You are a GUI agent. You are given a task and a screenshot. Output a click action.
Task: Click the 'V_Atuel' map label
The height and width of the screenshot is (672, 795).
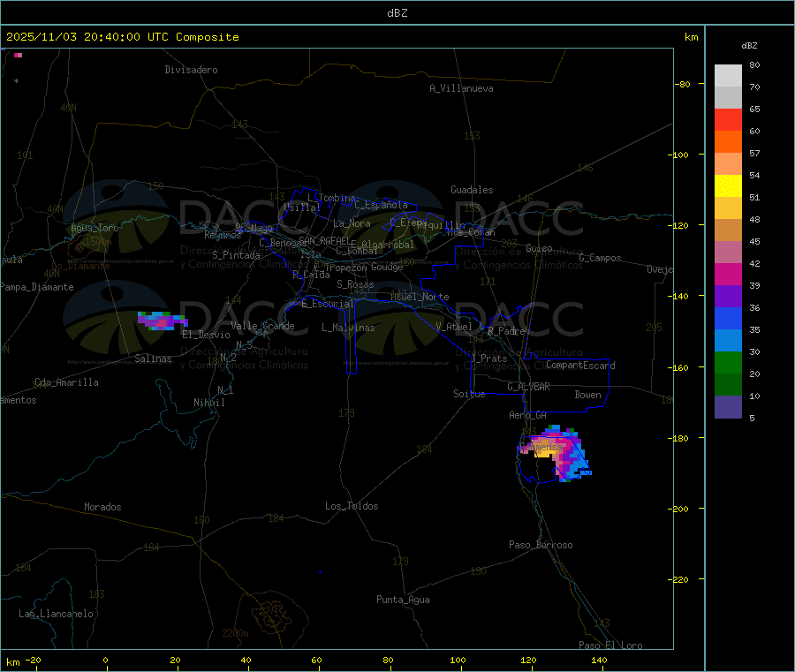[x=454, y=327]
